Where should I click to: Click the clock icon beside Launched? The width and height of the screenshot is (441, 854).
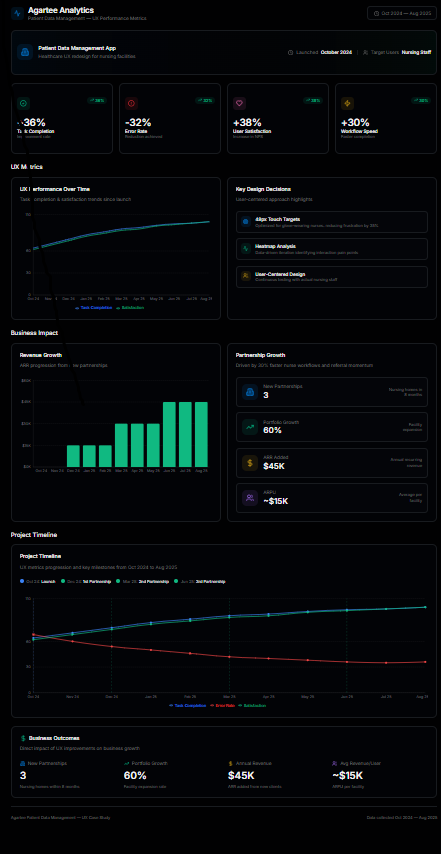pos(291,52)
